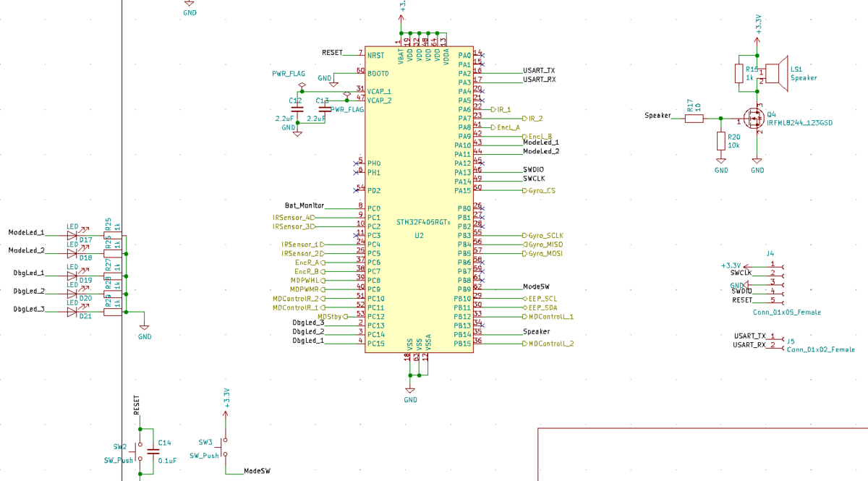868x481 pixels.
Task: Click the MDStby label
Action: (333, 316)
